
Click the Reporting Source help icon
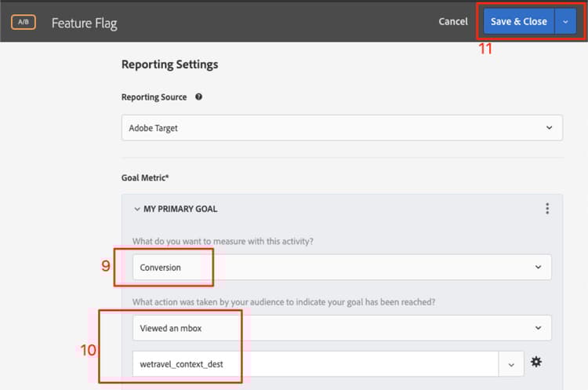tap(198, 97)
